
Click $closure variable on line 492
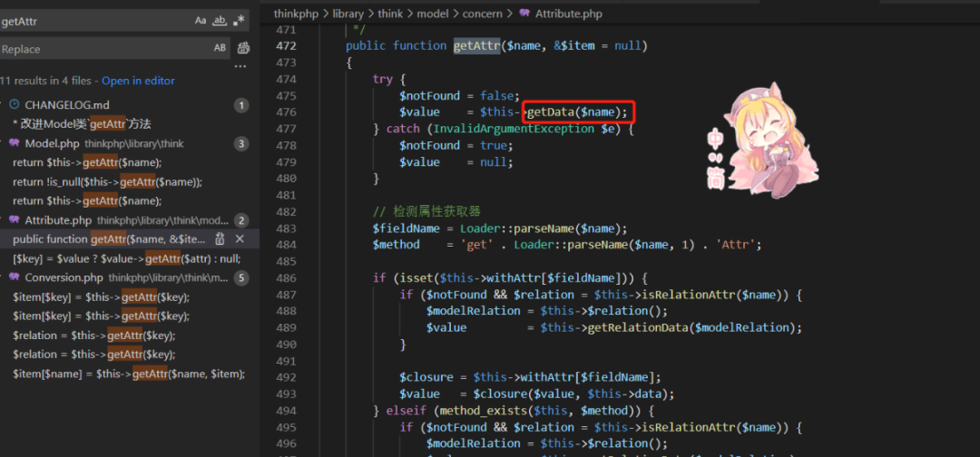[426, 377]
